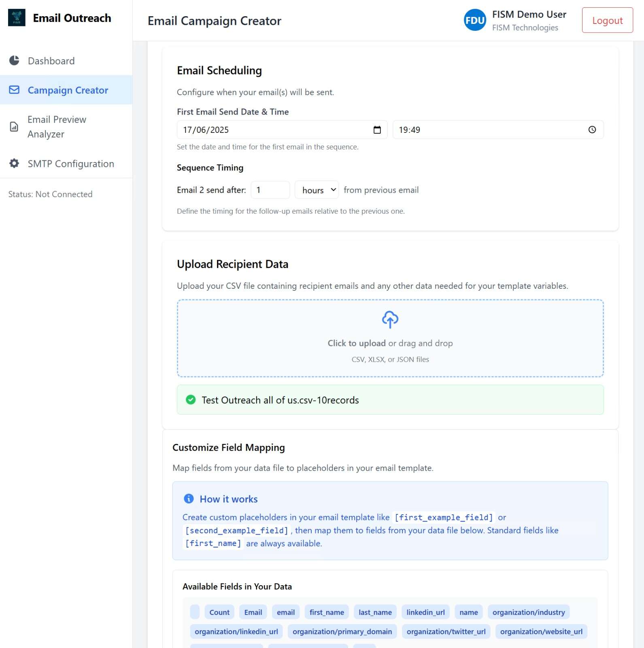Screen dimensions: 644x648
Task: Click the FDU user avatar
Action: (474, 20)
